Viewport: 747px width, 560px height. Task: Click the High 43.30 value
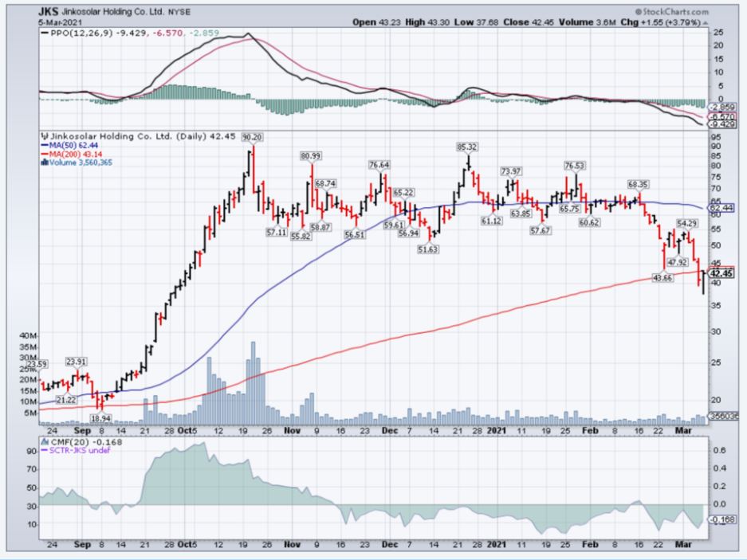tap(427, 22)
